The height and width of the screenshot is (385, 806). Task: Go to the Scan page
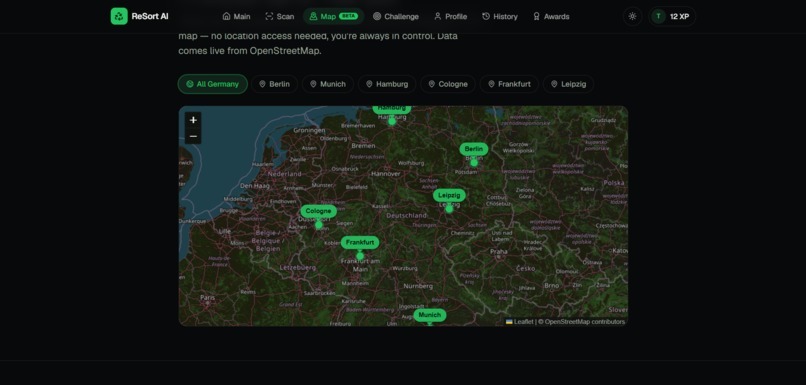point(280,16)
